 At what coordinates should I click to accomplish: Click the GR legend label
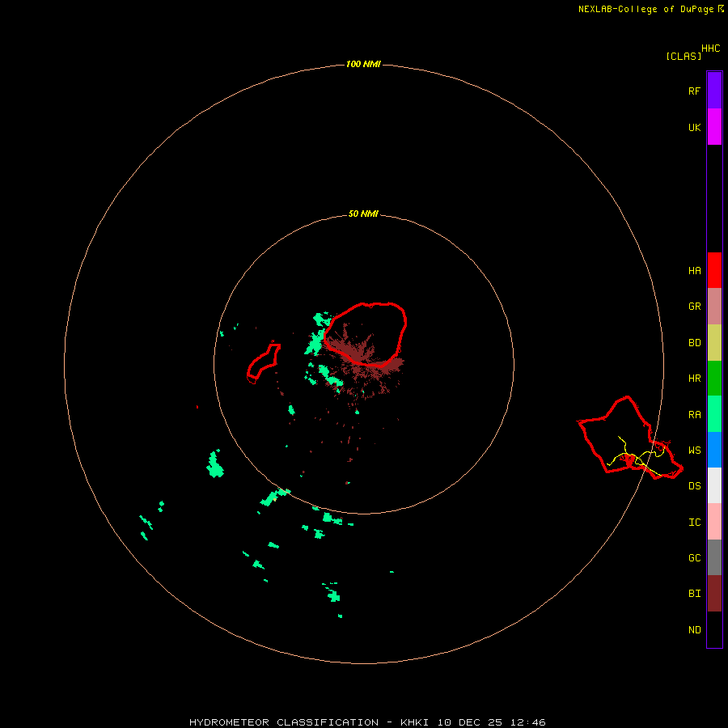(694, 307)
